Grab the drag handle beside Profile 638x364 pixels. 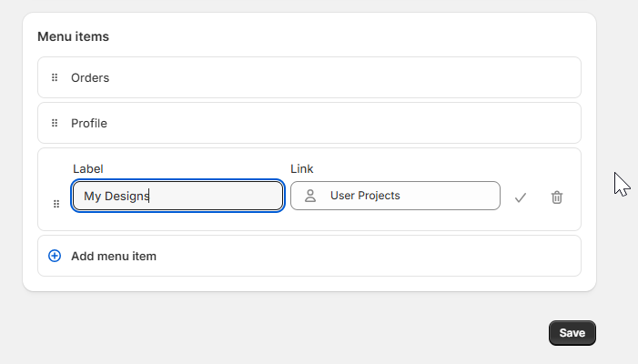pyautogui.click(x=55, y=123)
